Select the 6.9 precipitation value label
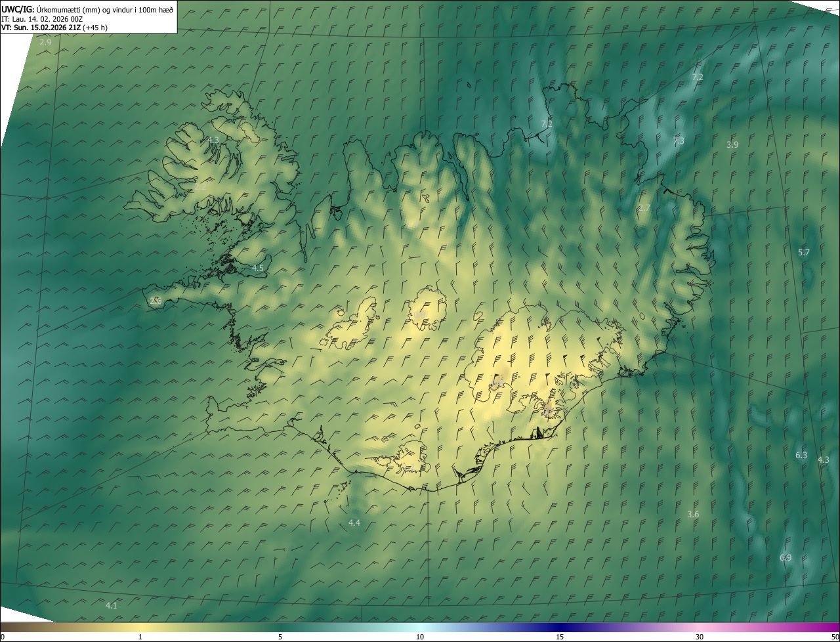Viewport: 840px width, 642px height. pyautogui.click(x=786, y=557)
